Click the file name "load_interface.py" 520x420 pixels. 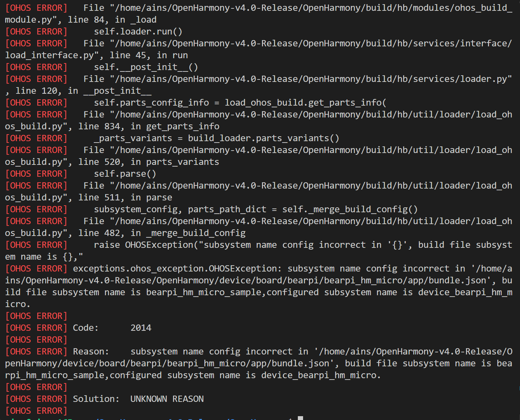[x=50, y=55]
